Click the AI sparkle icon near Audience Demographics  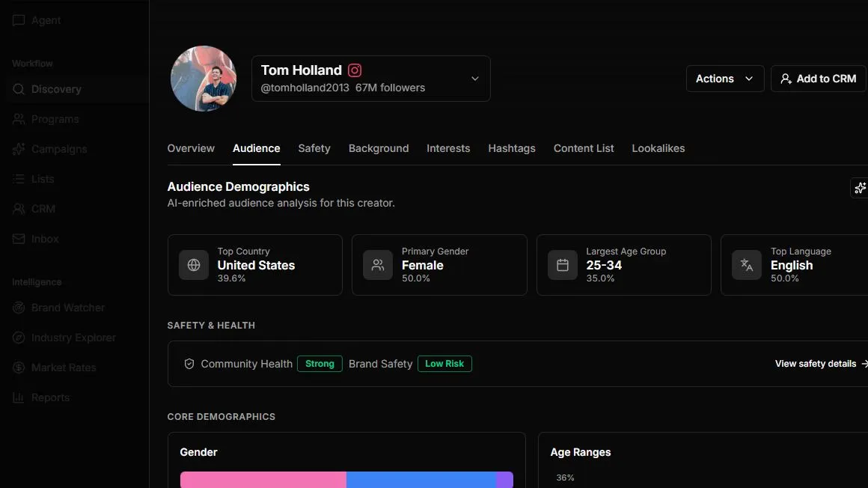point(860,189)
